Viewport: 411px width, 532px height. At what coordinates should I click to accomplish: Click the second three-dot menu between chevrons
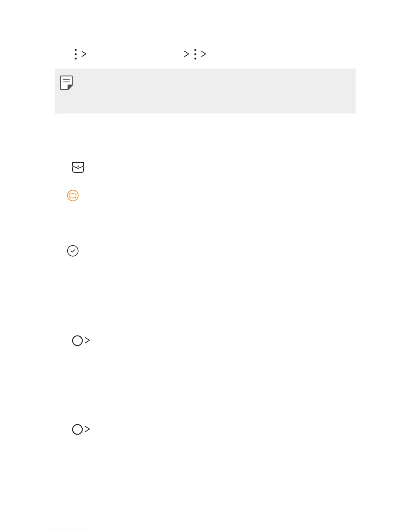[x=195, y=54]
